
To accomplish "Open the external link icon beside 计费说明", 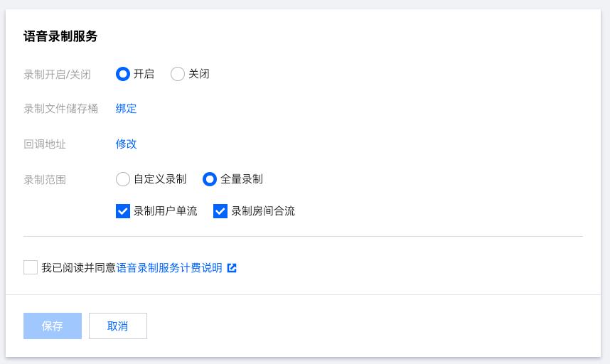I will [232, 268].
